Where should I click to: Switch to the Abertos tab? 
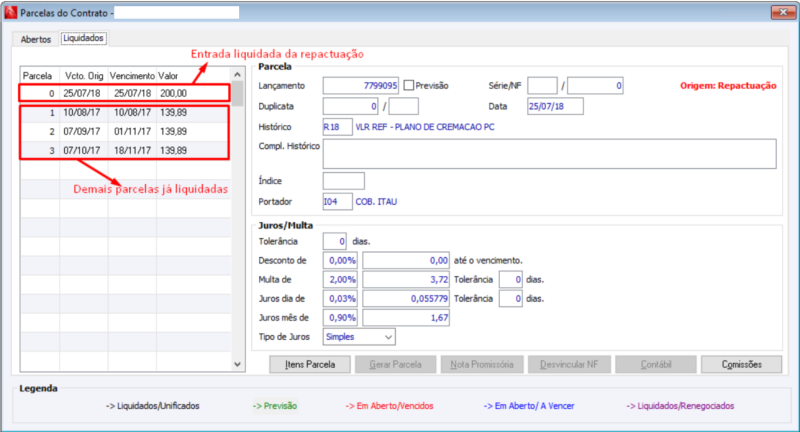point(36,39)
